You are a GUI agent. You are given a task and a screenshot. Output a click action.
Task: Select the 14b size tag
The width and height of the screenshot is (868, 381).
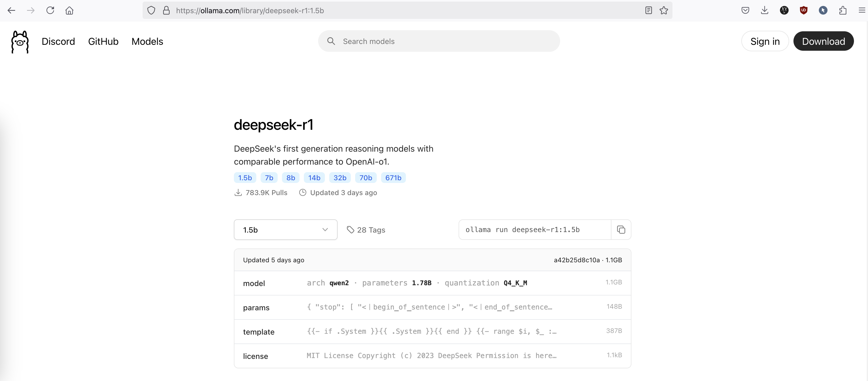tap(314, 178)
